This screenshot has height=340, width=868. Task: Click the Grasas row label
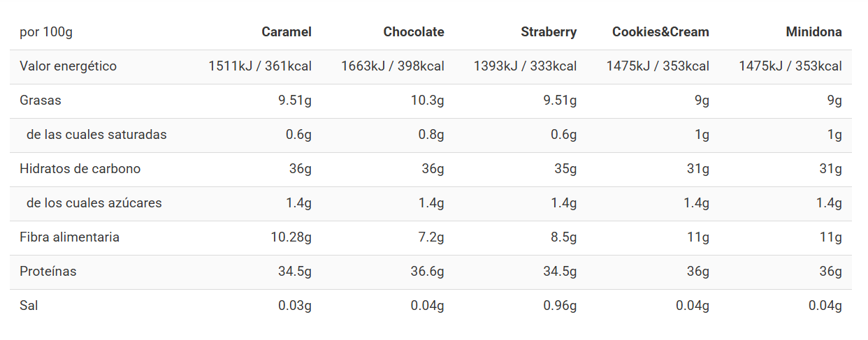[41, 101]
